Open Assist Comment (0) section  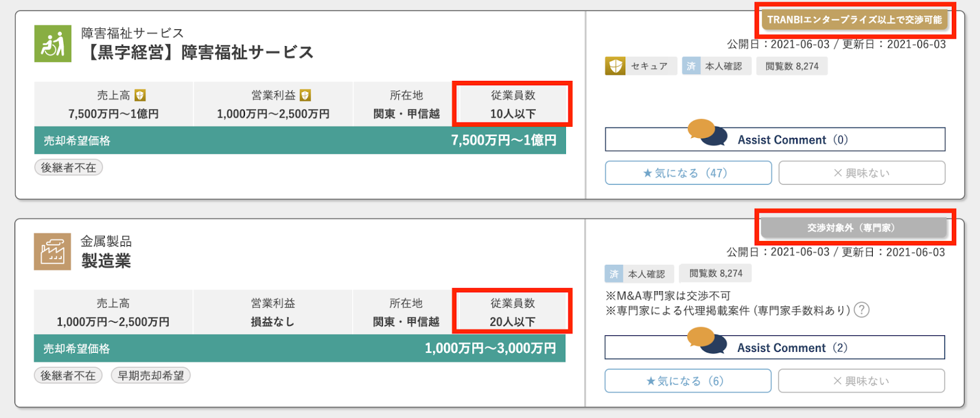pyautogui.click(x=792, y=140)
